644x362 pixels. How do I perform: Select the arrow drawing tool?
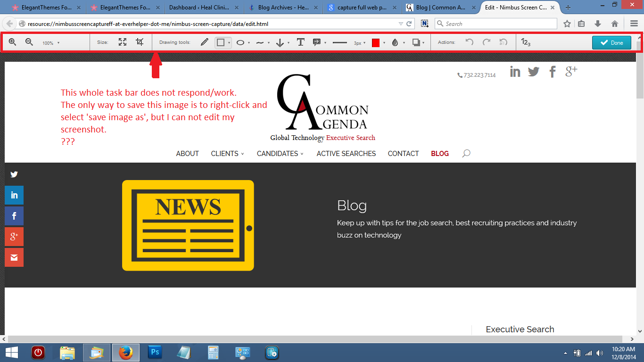(x=280, y=42)
